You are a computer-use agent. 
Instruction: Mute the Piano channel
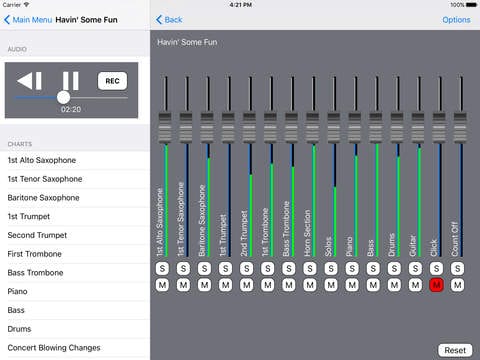352,285
